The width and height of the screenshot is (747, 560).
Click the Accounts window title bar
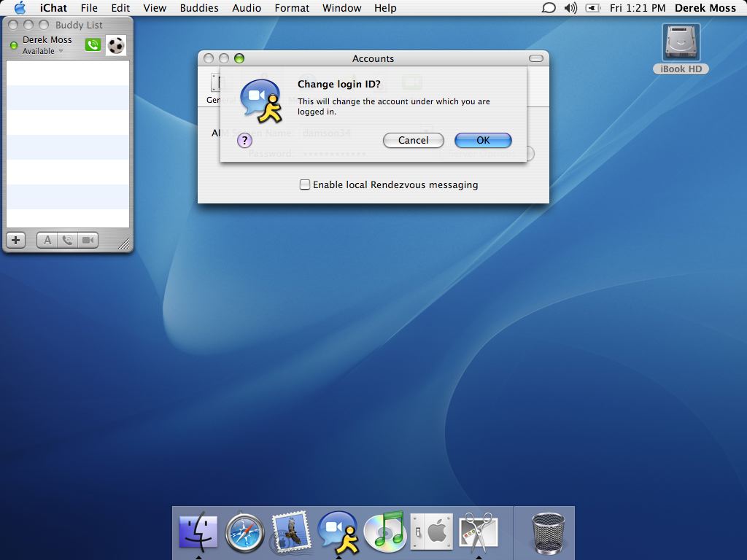(x=373, y=58)
